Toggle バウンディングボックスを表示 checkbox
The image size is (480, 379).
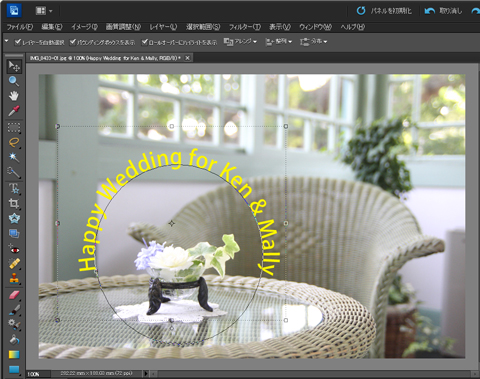[73, 42]
